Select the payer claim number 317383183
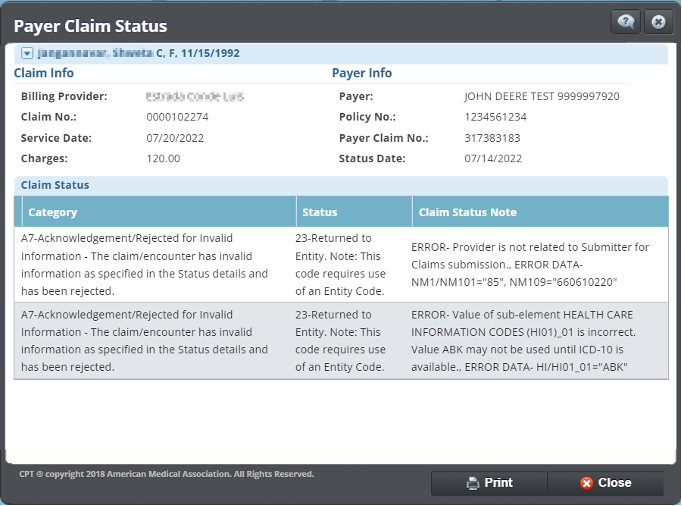The height and width of the screenshot is (506, 682). click(492, 138)
